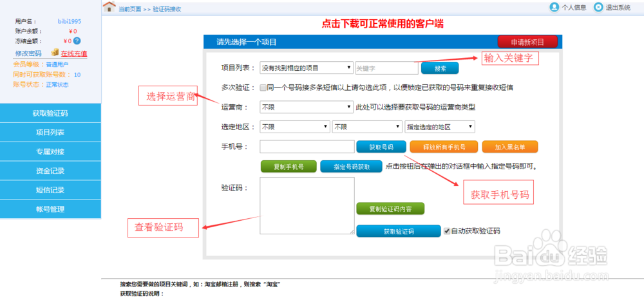The height and width of the screenshot is (298, 644).
Task: Click the 搜索 button
Action: click(440, 68)
